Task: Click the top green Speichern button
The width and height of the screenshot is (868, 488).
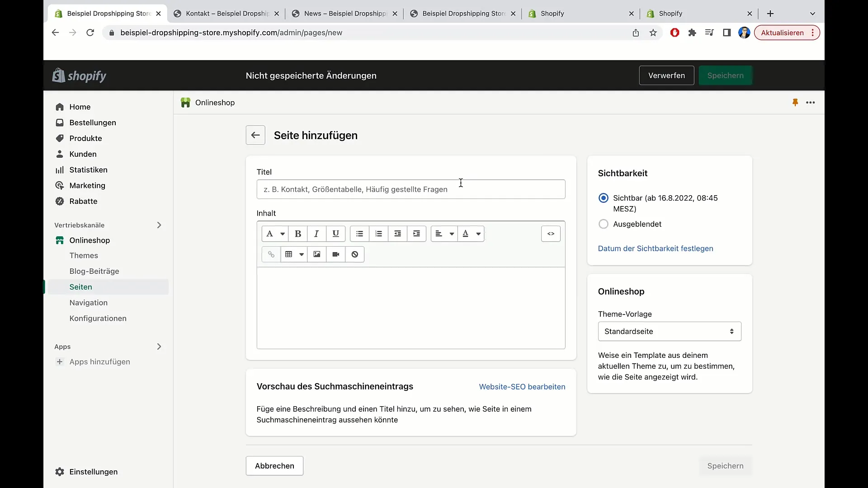Action: pyautogui.click(x=725, y=75)
